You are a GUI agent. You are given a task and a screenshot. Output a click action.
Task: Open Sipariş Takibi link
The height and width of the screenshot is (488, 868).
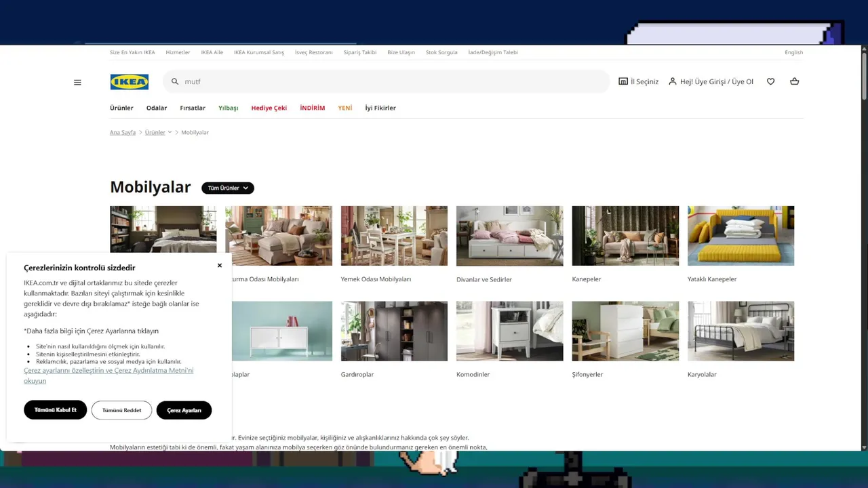pyautogui.click(x=360, y=52)
